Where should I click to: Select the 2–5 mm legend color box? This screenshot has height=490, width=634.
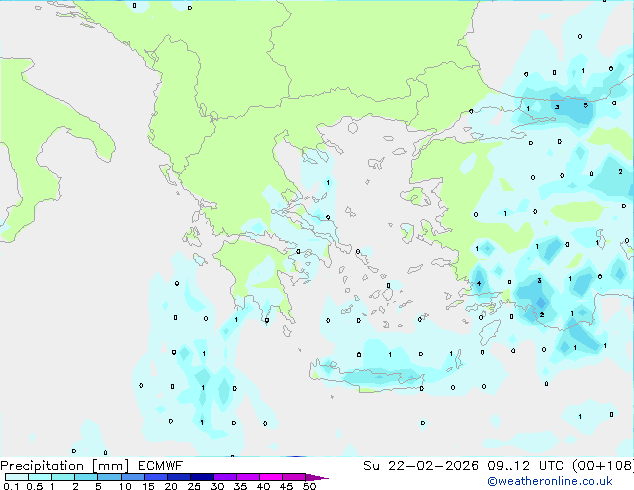pyautogui.click(x=86, y=477)
